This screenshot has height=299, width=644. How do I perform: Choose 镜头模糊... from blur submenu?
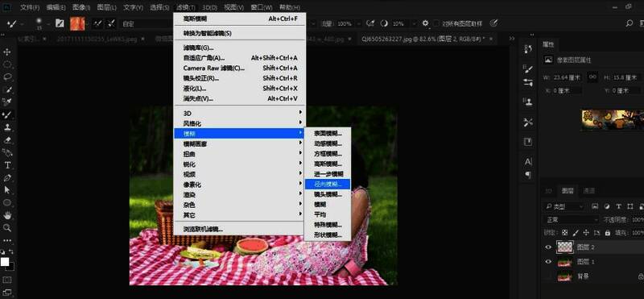pos(328,194)
